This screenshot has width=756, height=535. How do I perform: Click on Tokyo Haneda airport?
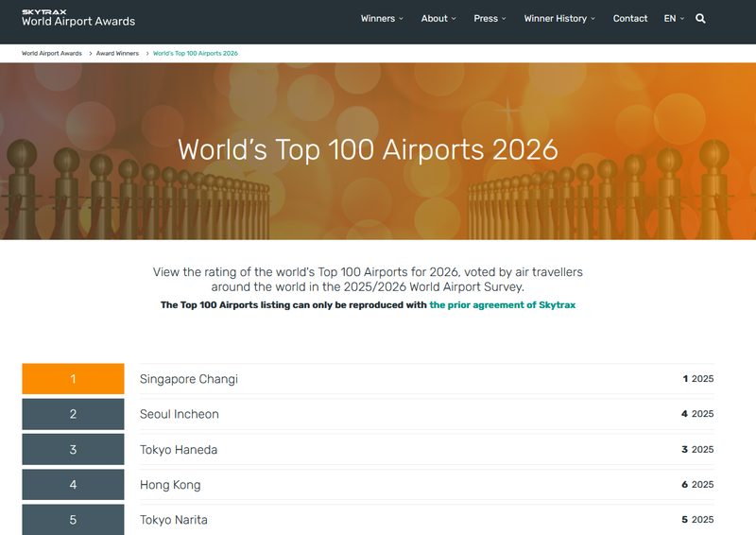click(179, 450)
